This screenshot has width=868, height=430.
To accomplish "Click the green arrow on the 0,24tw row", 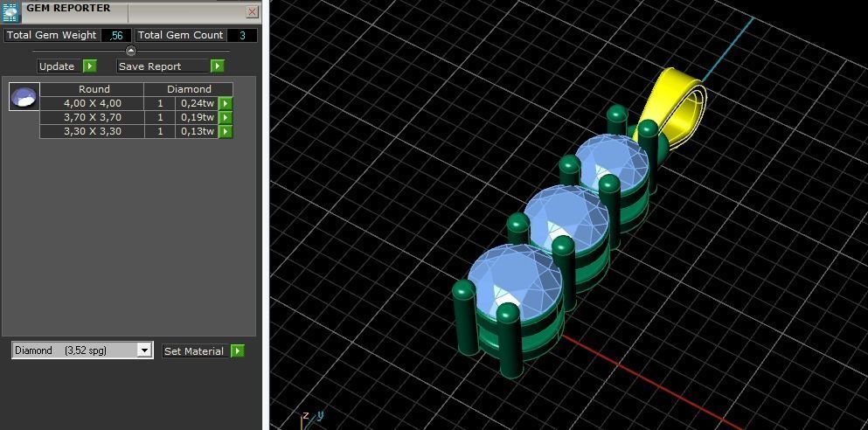I will coord(226,103).
